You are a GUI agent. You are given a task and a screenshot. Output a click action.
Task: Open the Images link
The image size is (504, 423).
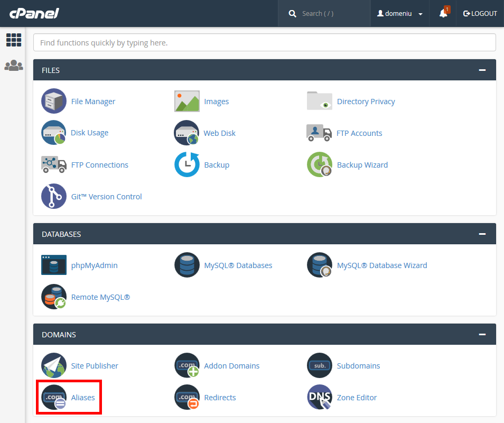point(216,102)
